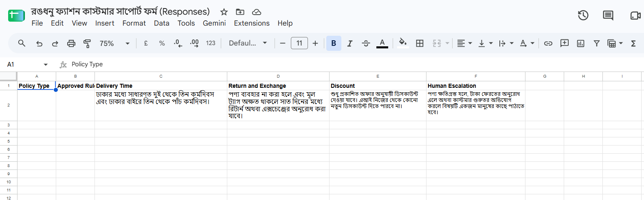This screenshot has width=644, height=200.
Task: Open more number formats 123
Action: (211, 43)
